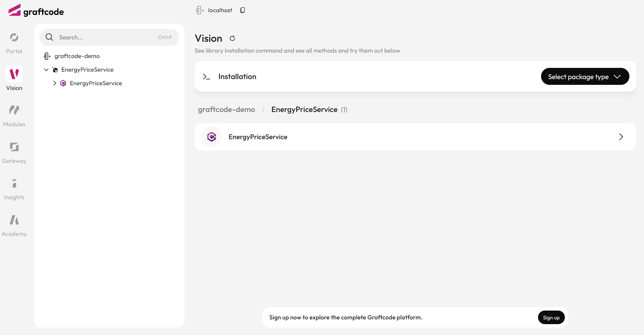Open the Select package type dropdown
The height and width of the screenshot is (335, 644).
point(585,76)
